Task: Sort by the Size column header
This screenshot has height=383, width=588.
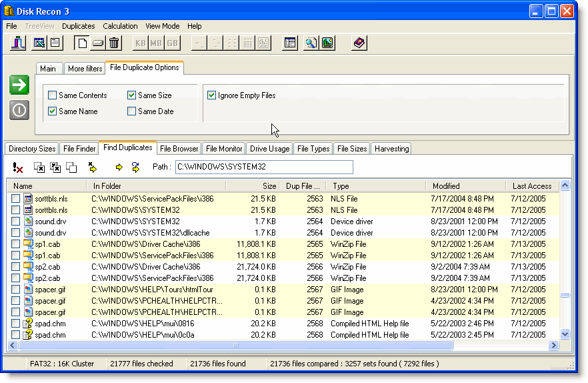Action: 253,186
